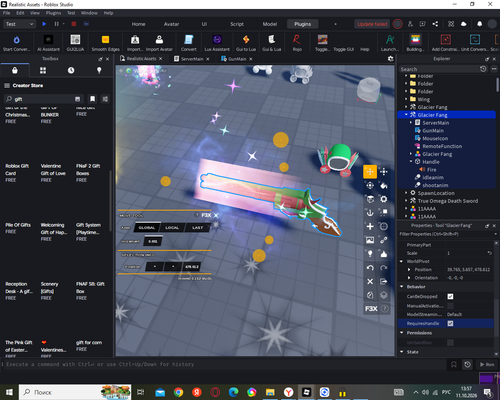Expand the Orientation property

[409, 278]
